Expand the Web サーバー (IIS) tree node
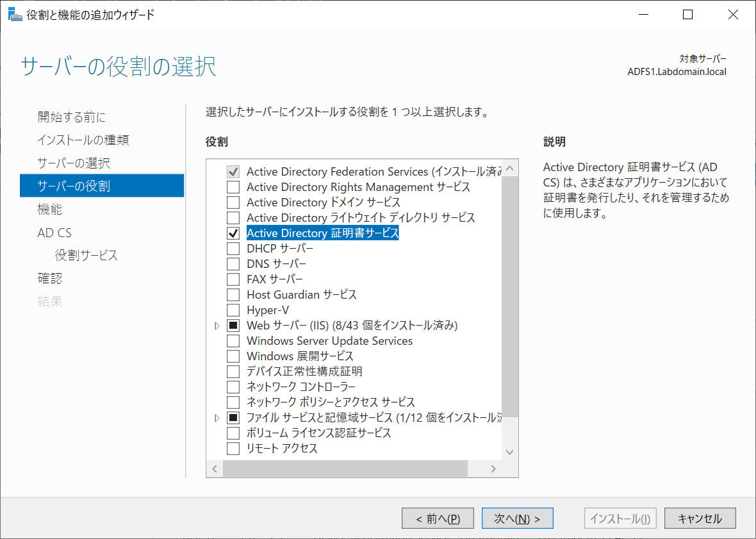The height and width of the screenshot is (539, 756). pyautogui.click(x=217, y=326)
